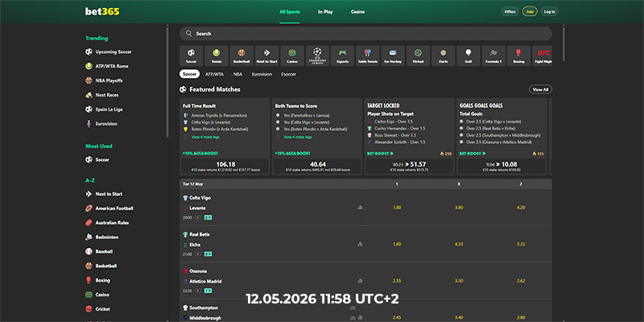Select the Esoccer filter chip
The height and width of the screenshot is (322, 644).
coord(289,74)
